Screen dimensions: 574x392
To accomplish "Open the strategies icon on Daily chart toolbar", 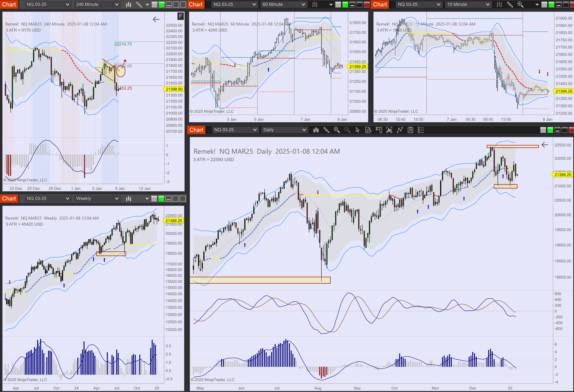I will (410, 130).
